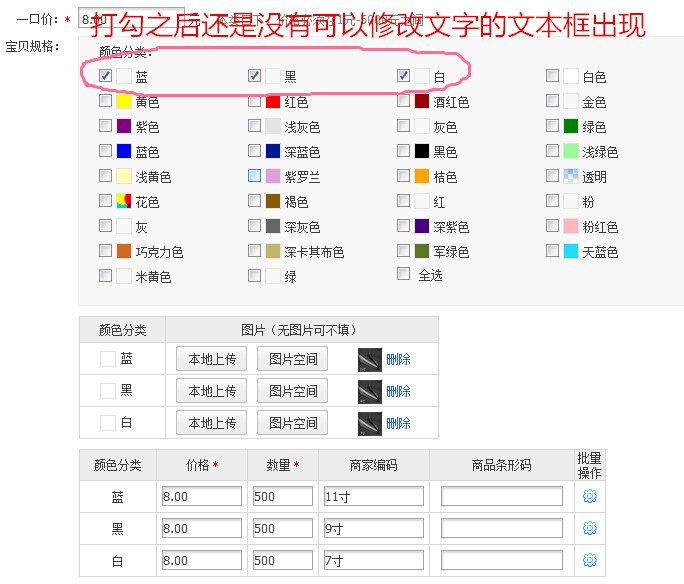The image size is (684, 584).
Task: Tick the 全选 select-all checkbox
Action: [x=404, y=274]
